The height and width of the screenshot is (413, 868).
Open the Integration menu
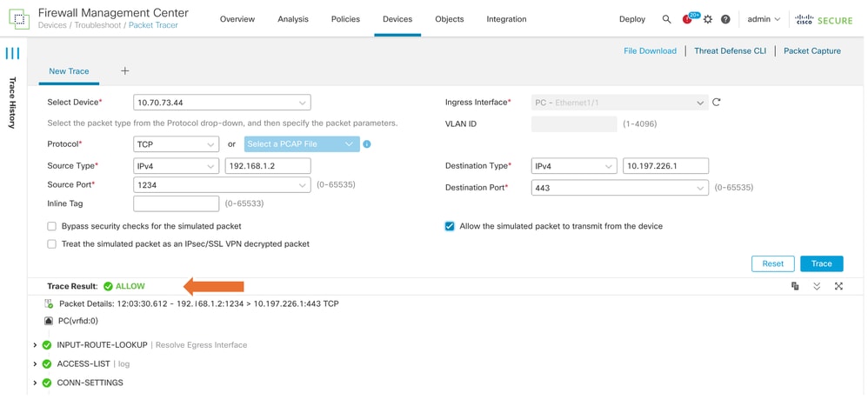(506, 19)
